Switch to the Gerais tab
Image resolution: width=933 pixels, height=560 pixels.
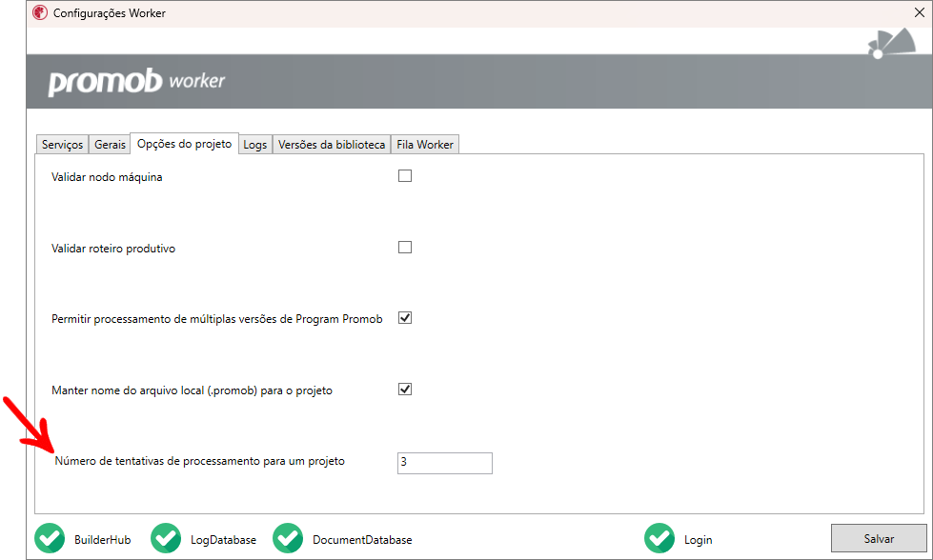(x=110, y=145)
